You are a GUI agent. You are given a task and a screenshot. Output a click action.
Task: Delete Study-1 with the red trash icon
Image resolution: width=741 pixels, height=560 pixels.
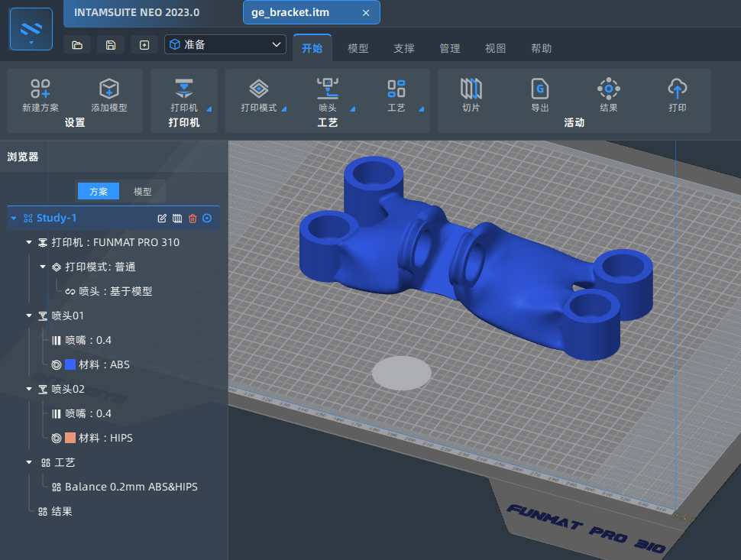[193, 218]
